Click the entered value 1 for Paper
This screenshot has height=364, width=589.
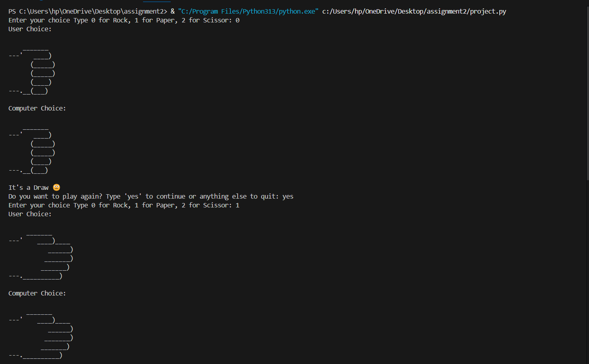coord(238,205)
